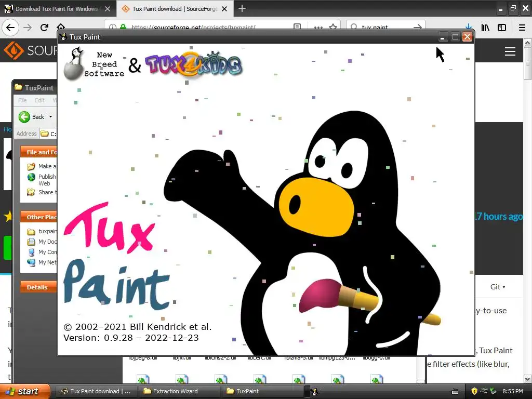Restore down the Firefox window
The image size is (532, 399).
[513, 8]
